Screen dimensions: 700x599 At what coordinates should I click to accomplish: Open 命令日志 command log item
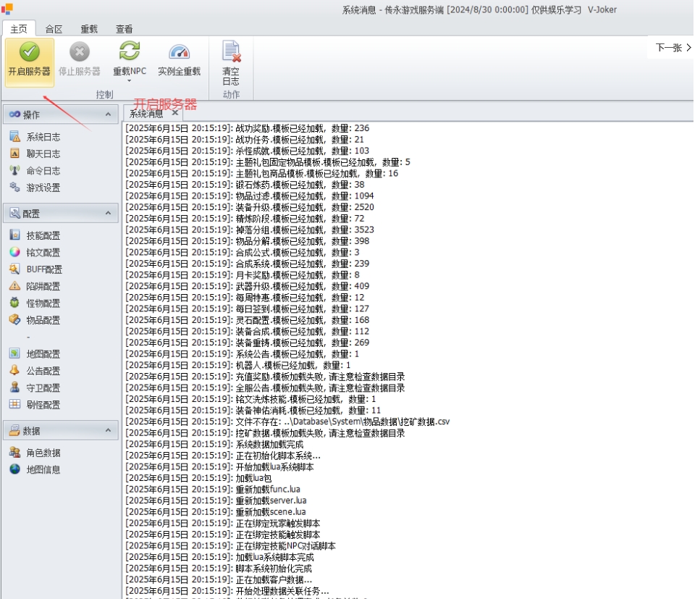[x=43, y=171]
